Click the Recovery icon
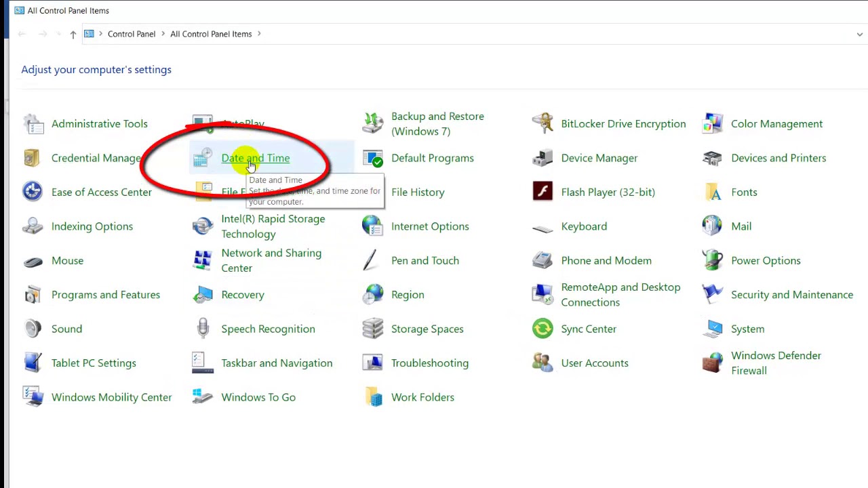Image resolution: width=868 pixels, height=488 pixels. coord(203,295)
